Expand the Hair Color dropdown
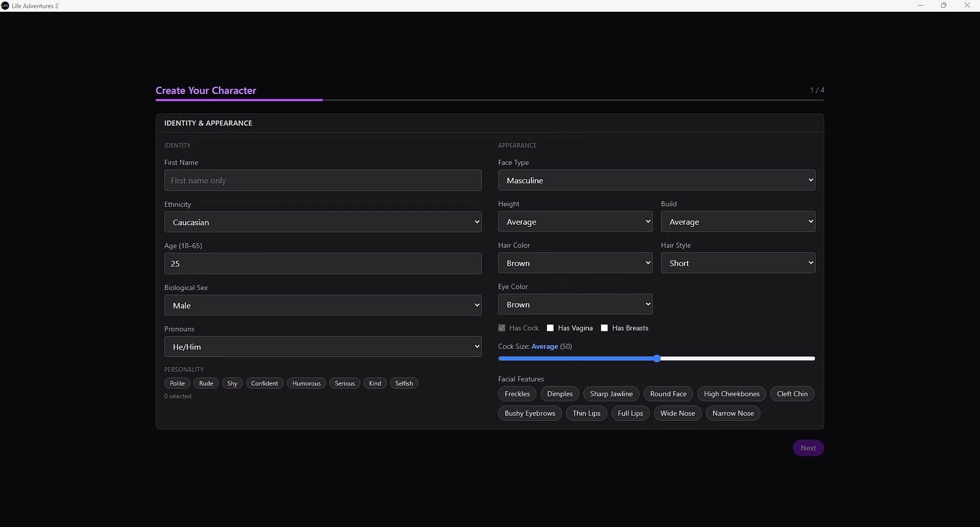The width and height of the screenshot is (980, 527). click(x=575, y=263)
